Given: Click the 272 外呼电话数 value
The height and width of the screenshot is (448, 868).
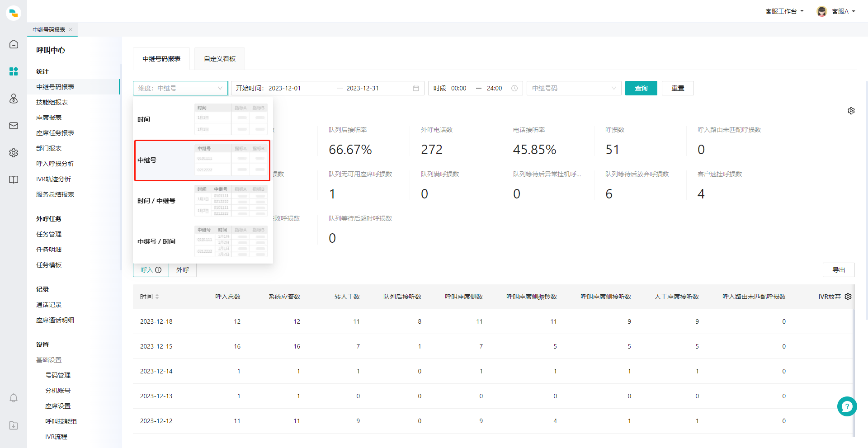Looking at the screenshot, I should tap(432, 150).
